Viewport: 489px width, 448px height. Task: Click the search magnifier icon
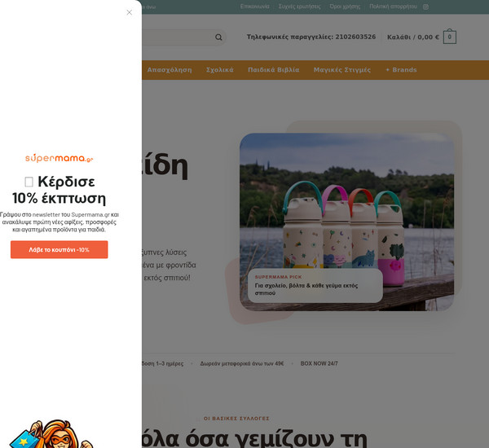[x=218, y=37]
